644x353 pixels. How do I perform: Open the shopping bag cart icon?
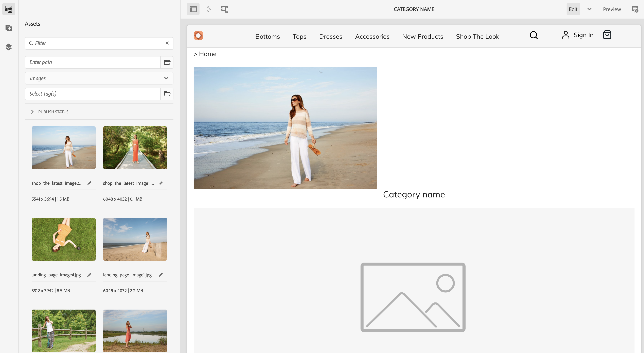coord(607,35)
